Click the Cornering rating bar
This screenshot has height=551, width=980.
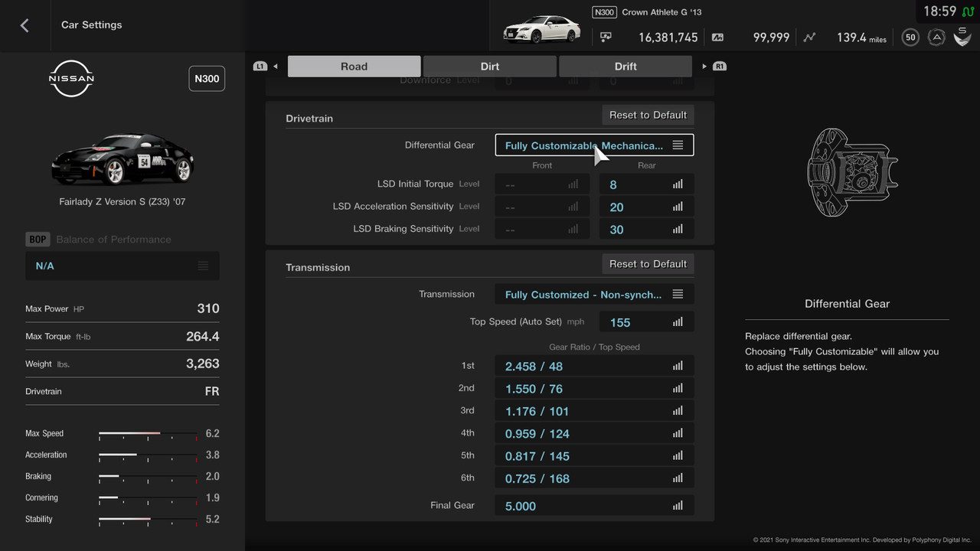coord(148,498)
